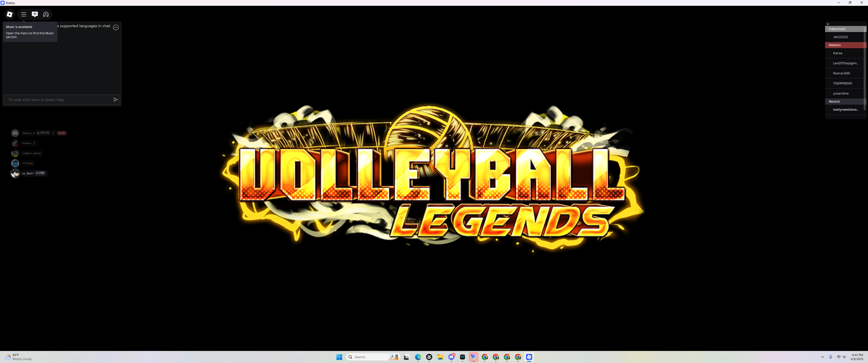The height and width of the screenshot is (363, 868).
Task: Click xt_the†† overlay user avatar
Action: click(x=15, y=173)
